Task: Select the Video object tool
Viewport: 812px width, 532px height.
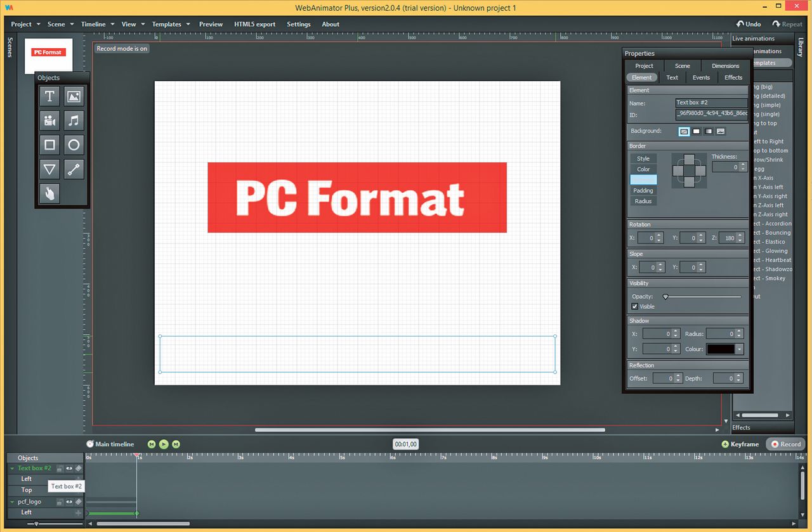Action: (x=49, y=120)
